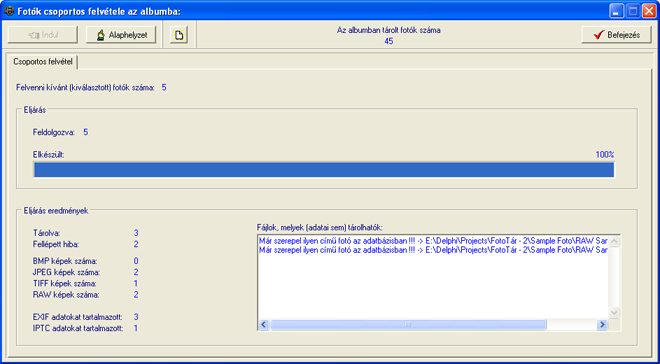
Task: Click the 'Eljárás eredmények' group title
Action: click(56, 211)
